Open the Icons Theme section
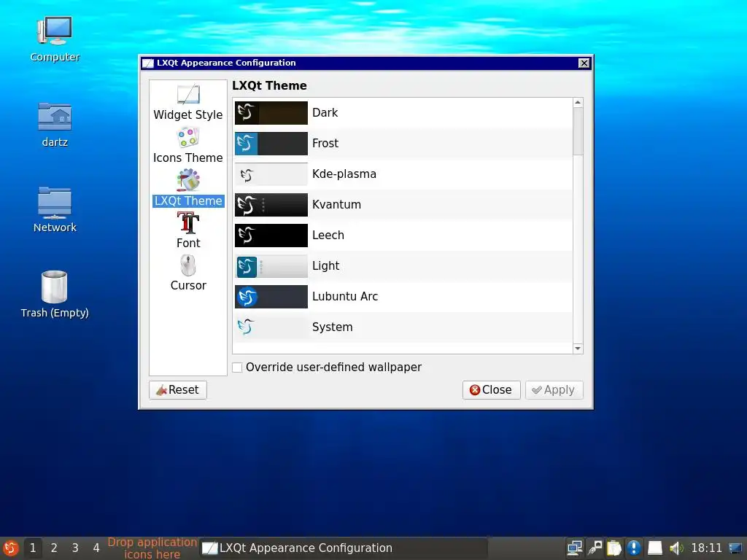747x560 pixels. click(x=187, y=146)
